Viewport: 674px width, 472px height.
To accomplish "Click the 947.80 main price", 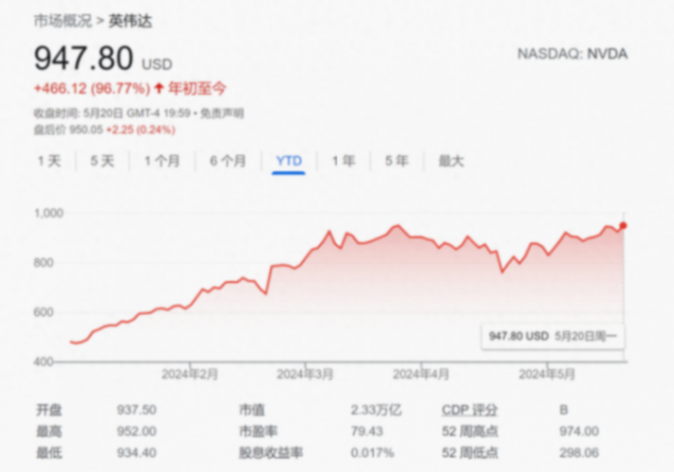I will (x=84, y=58).
